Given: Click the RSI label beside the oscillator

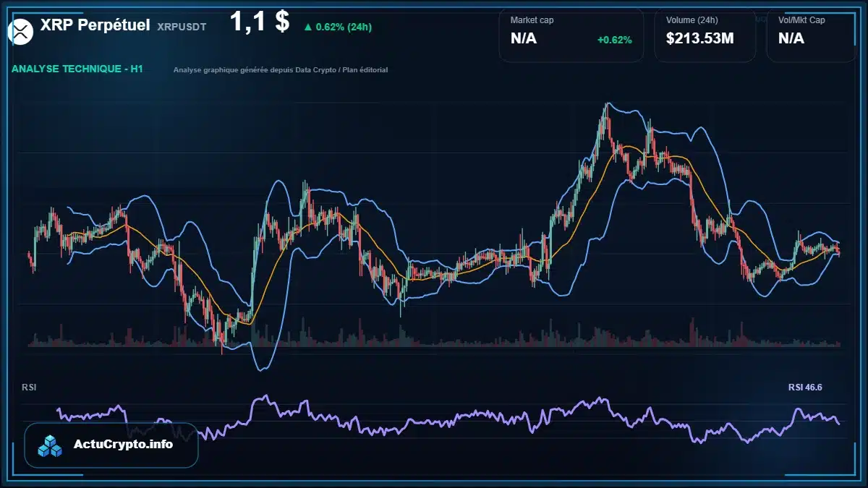Looking at the screenshot, I should [29, 388].
